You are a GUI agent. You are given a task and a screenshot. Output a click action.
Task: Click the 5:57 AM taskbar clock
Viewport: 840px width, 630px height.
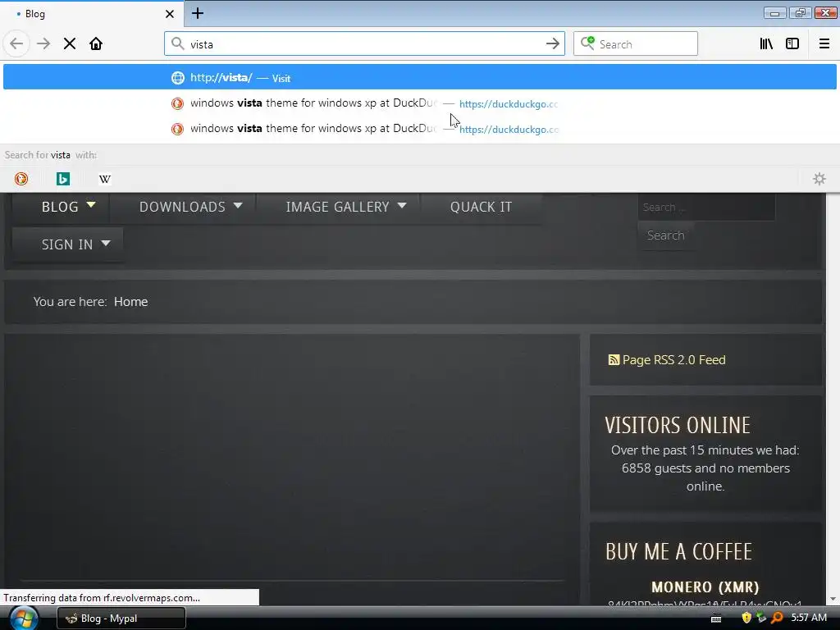(x=808, y=618)
